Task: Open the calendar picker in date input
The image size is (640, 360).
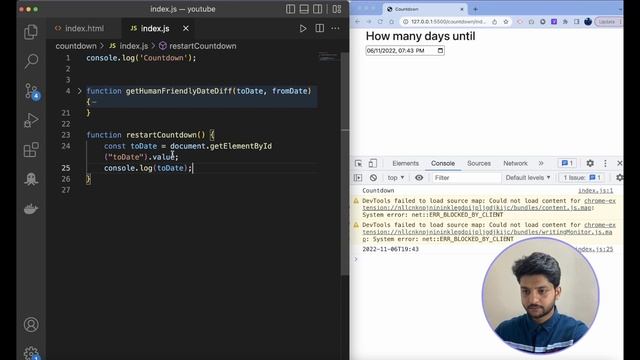Action: tap(440, 51)
